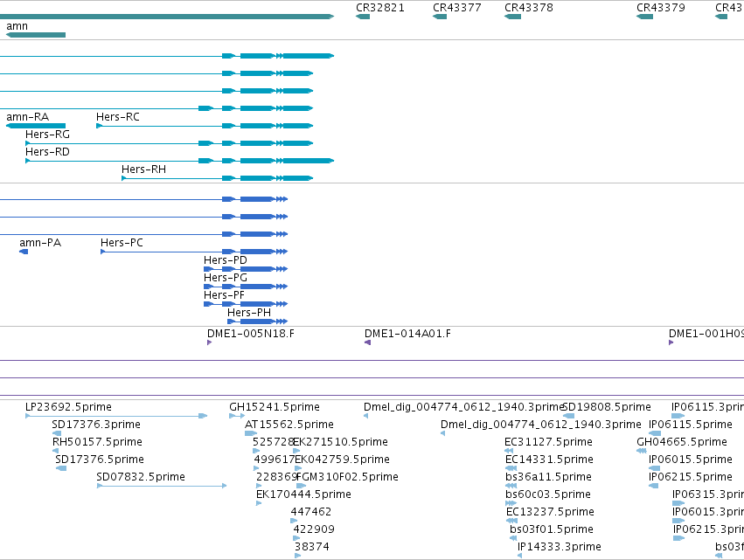Image resolution: width=744 pixels, height=560 pixels.
Task: Select the bs60c03.5prime EST label
Action: pyautogui.click(x=548, y=494)
